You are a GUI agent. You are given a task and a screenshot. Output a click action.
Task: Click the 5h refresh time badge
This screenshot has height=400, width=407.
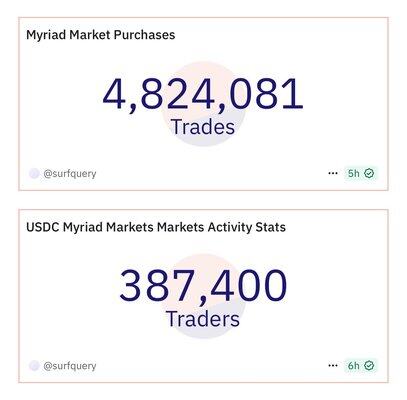coord(361,173)
